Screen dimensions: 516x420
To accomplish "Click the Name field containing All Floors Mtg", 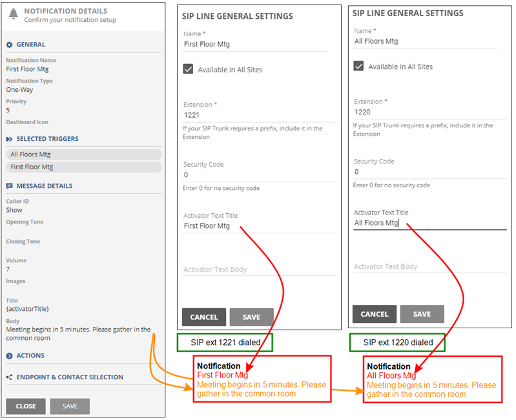I will [x=425, y=41].
